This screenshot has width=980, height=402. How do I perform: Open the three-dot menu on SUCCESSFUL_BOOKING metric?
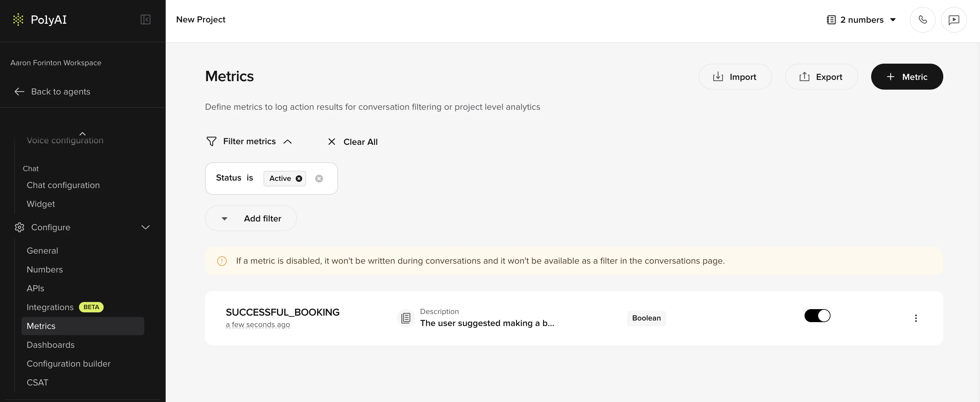[916, 318]
